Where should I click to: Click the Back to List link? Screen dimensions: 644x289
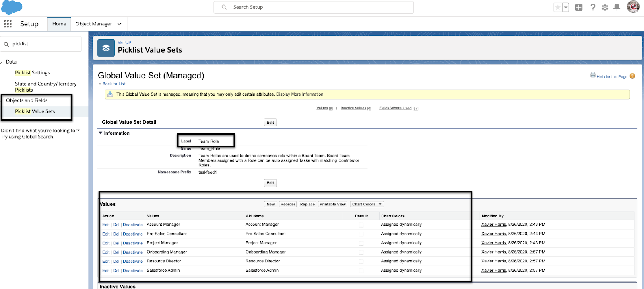114,84
